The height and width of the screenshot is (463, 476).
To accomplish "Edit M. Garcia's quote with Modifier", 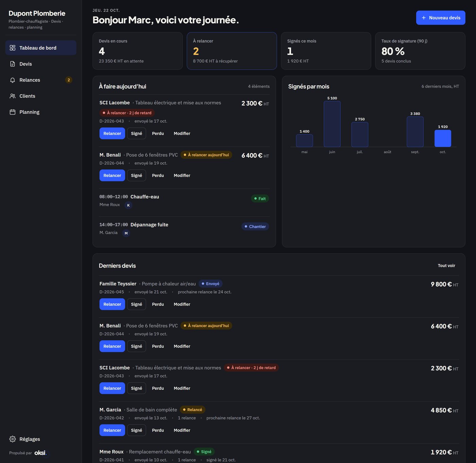I will point(182,430).
